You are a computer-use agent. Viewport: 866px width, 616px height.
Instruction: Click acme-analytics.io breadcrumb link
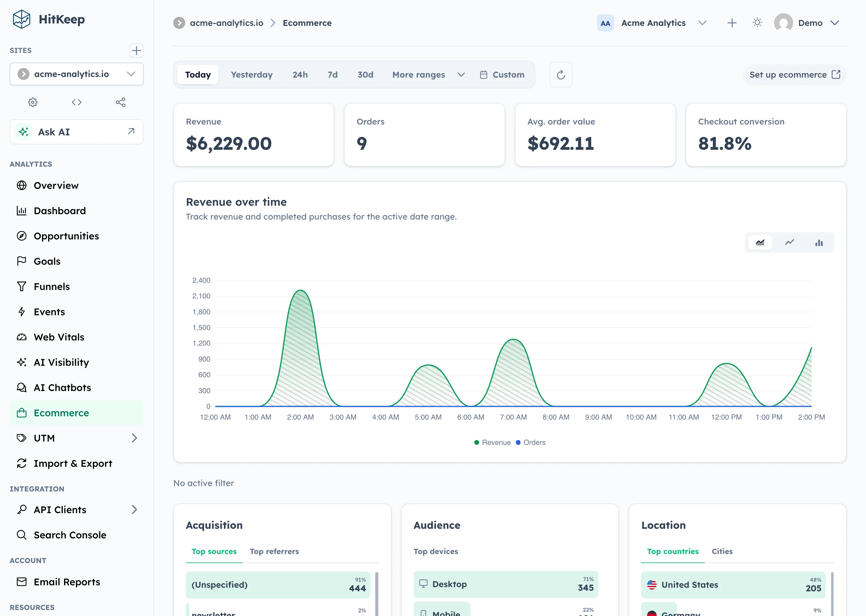click(226, 23)
